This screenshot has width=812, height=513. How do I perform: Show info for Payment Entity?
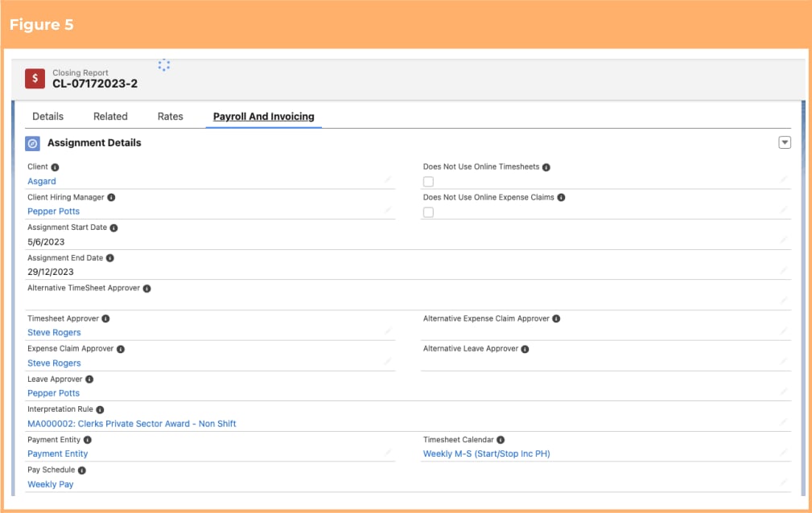[x=88, y=440]
